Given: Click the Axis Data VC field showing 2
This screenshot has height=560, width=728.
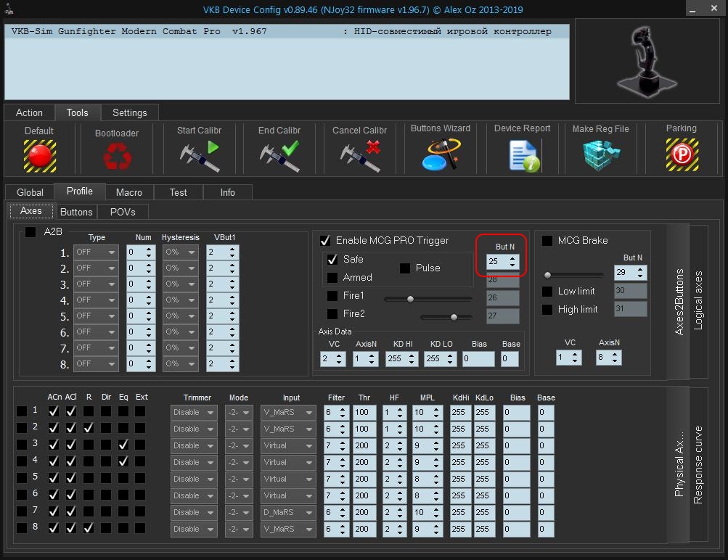Looking at the screenshot, I should click(333, 358).
